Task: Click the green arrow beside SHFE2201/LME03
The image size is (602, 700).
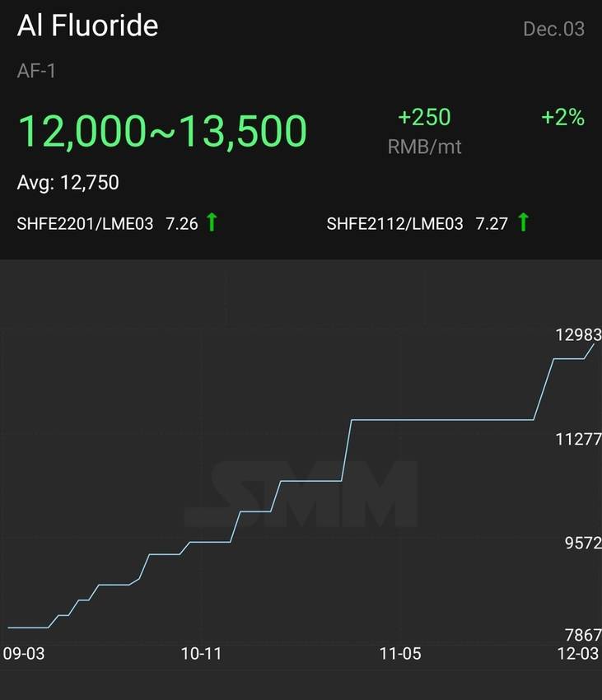Action: (212, 222)
